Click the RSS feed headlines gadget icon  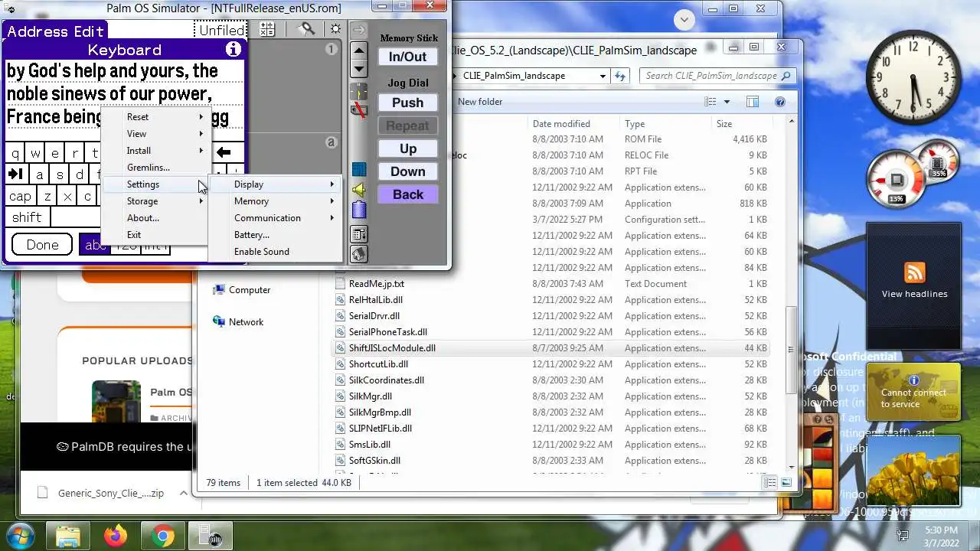(x=914, y=272)
